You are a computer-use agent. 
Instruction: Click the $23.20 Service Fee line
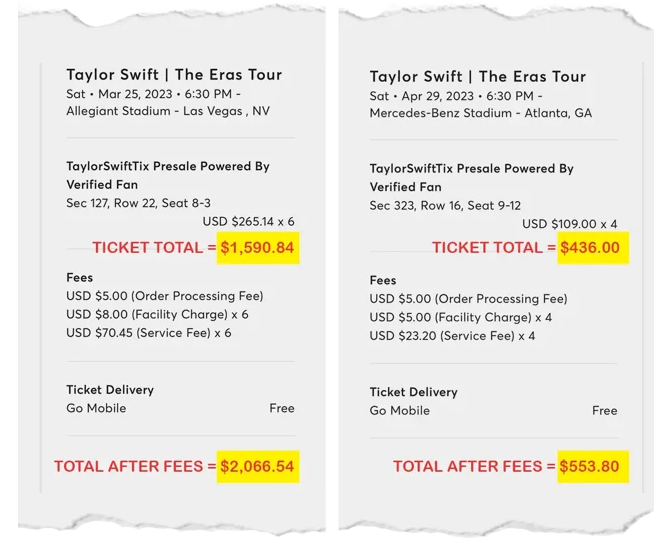coord(452,336)
